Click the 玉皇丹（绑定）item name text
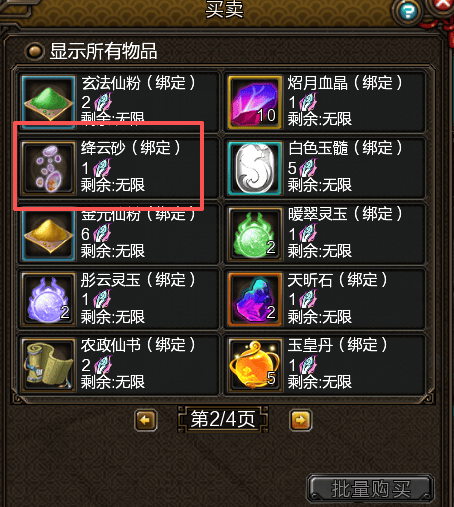 tap(337, 345)
